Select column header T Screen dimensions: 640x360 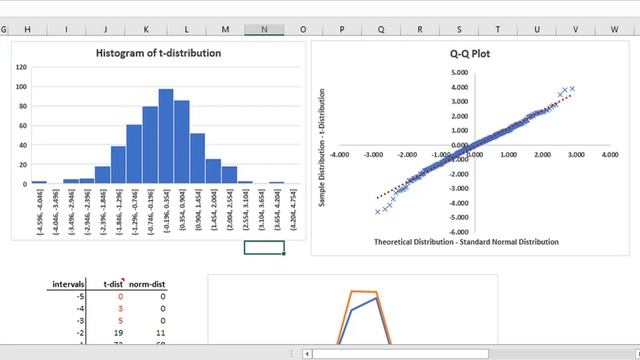[x=498, y=29]
